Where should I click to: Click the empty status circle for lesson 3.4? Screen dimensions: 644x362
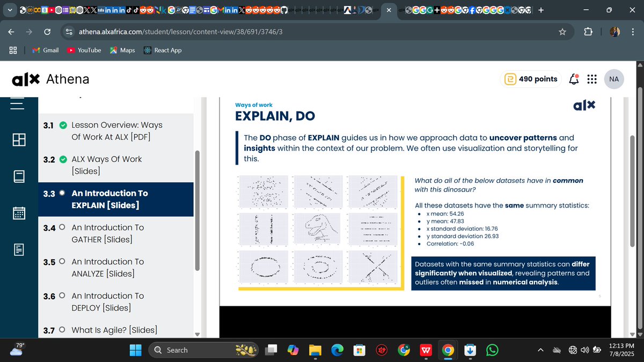(x=62, y=227)
